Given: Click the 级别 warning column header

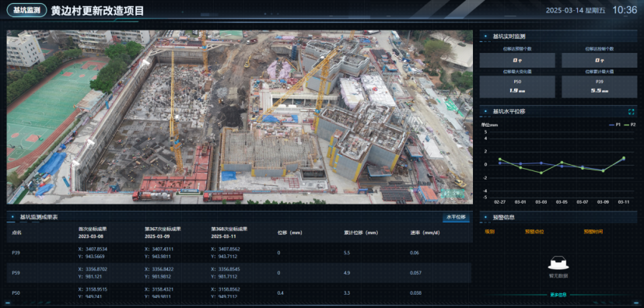Looking at the screenshot, I should (489, 232).
